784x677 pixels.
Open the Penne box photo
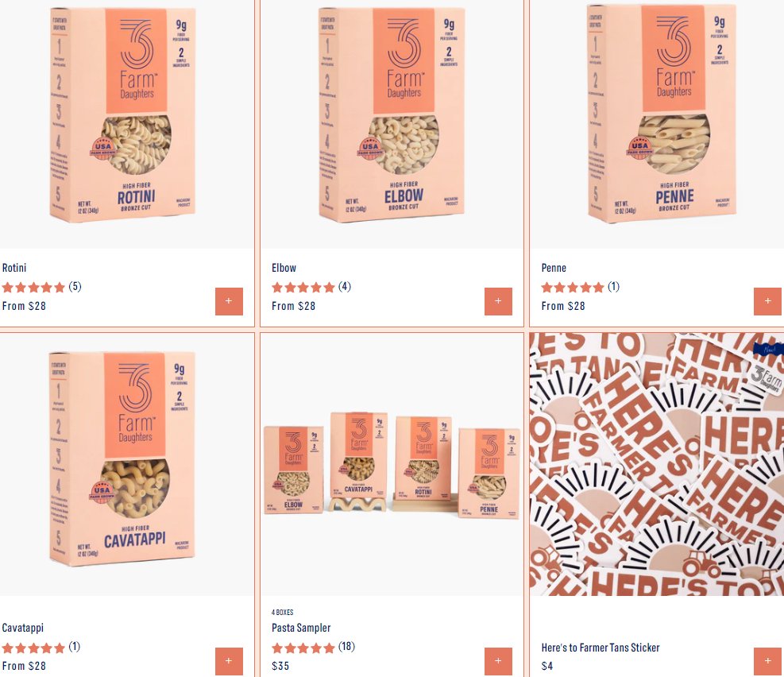[x=657, y=124]
